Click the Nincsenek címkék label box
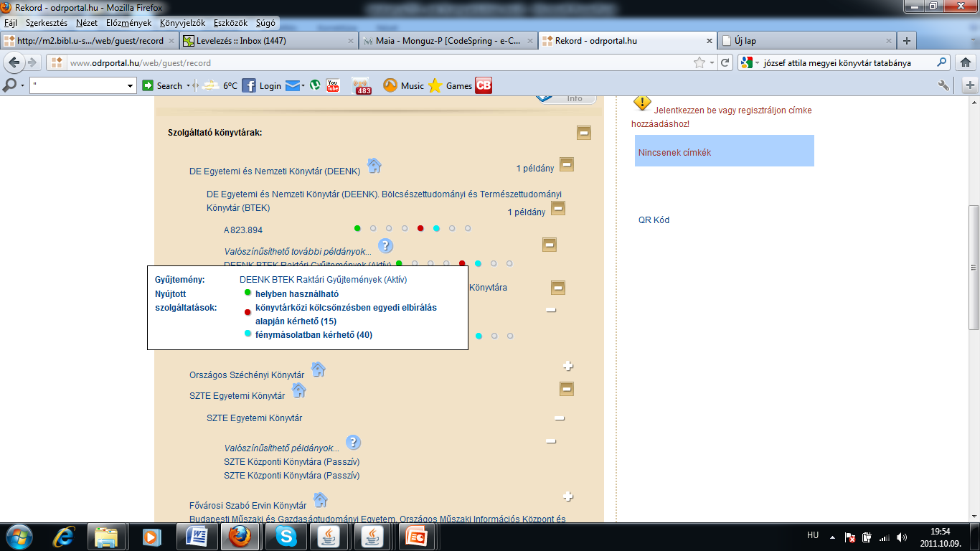This screenshot has width=980, height=551. pyautogui.click(x=725, y=151)
